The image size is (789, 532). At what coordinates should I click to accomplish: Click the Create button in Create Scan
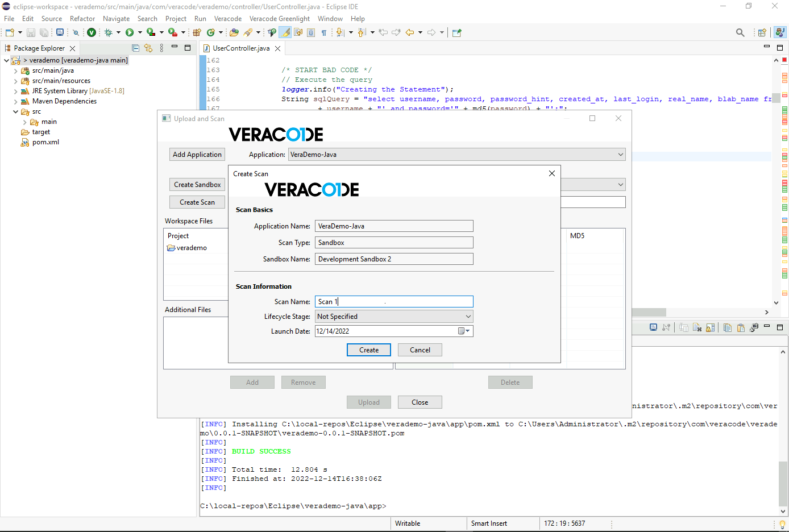tap(369, 350)
